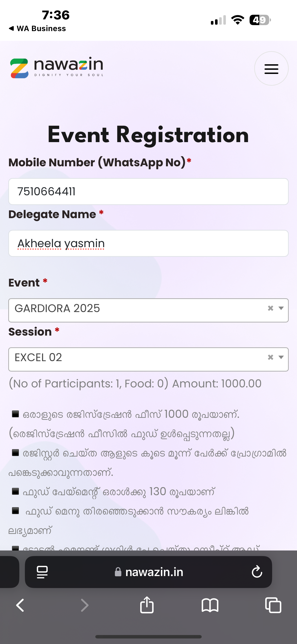Tap the home indicator bar
Image resolution: width=297 pixels, height=644 pixels.
pyautogui.click(x=148, y=636)
